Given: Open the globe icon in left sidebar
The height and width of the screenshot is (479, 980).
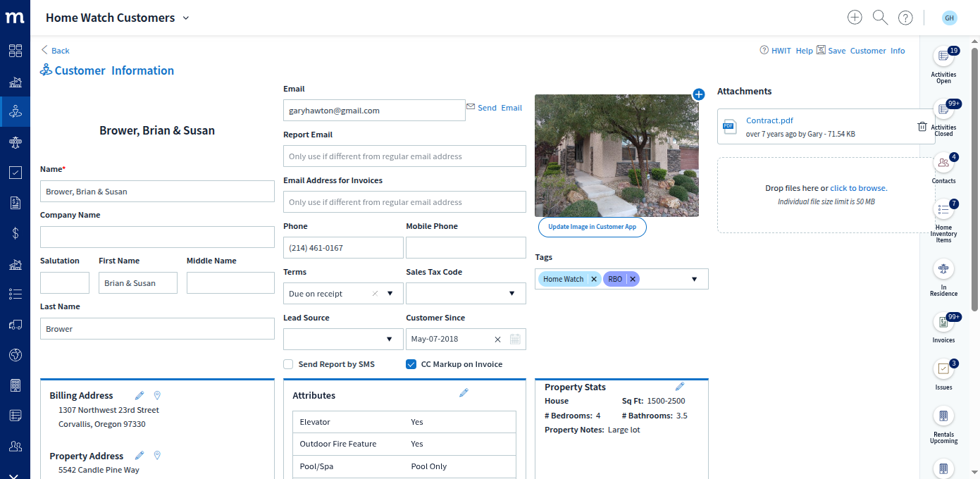Looking at the screenshot, I should 15,355.
